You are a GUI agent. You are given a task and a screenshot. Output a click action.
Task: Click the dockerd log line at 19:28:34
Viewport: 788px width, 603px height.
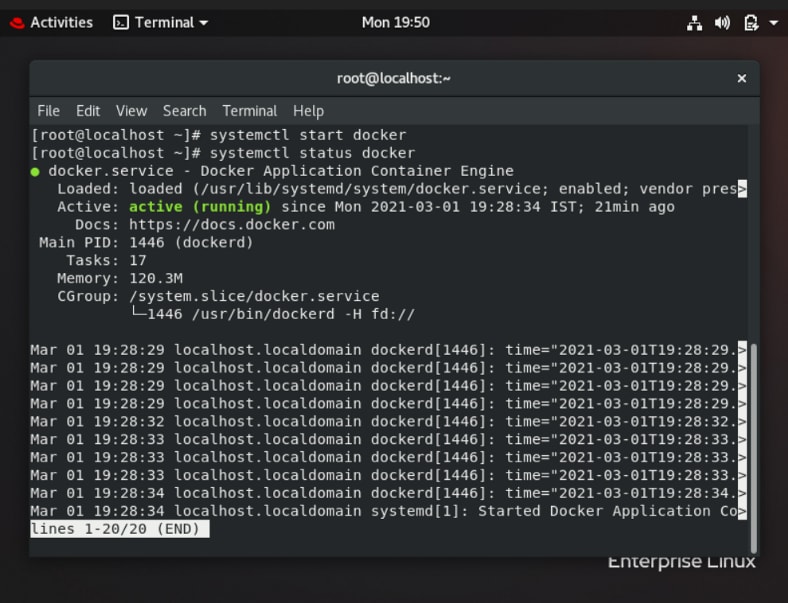coord(388,493)
